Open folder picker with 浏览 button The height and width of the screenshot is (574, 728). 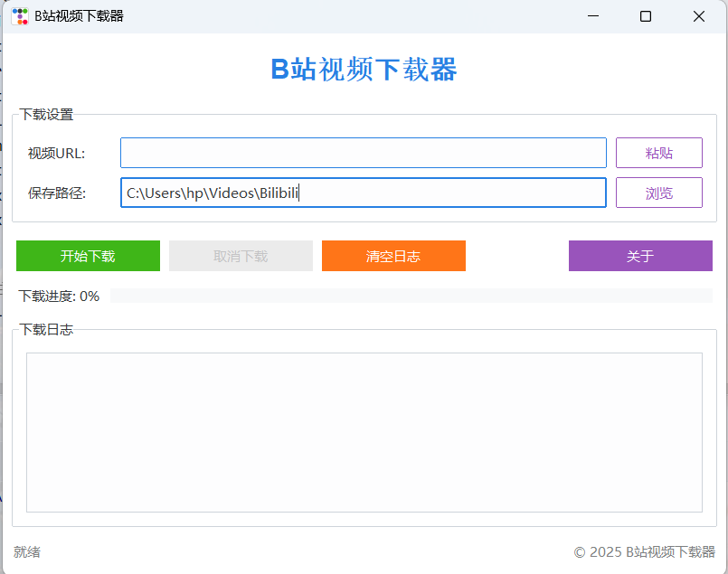659,193
